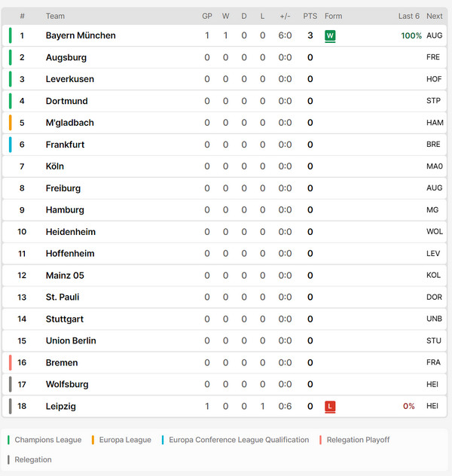The height and width of the screenshot is (476, 452).
Task: Click Dortmund's next opponent STP
Action: pyautogui.click(x=433, y=101)
